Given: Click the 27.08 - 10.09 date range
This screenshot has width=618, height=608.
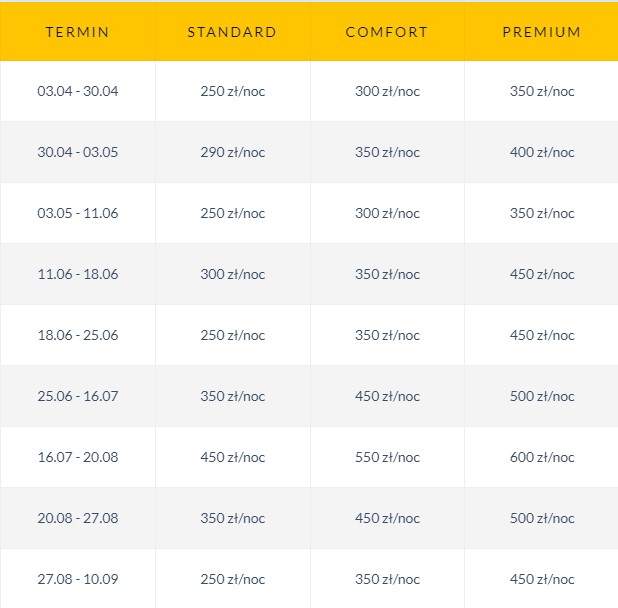Looking at the screenshot, I should point(78,579).
